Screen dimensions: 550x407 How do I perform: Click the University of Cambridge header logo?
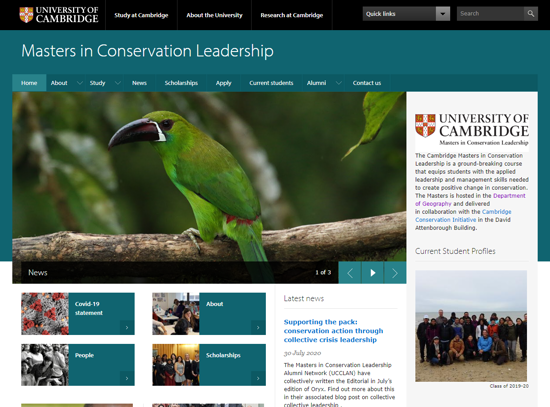coord(59,15)
